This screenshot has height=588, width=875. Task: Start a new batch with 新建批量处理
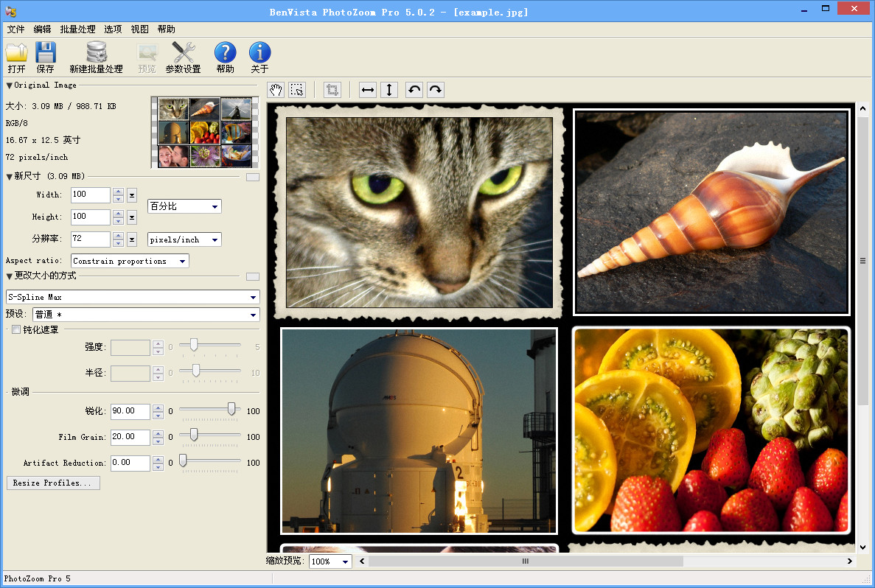coord(96,57)
